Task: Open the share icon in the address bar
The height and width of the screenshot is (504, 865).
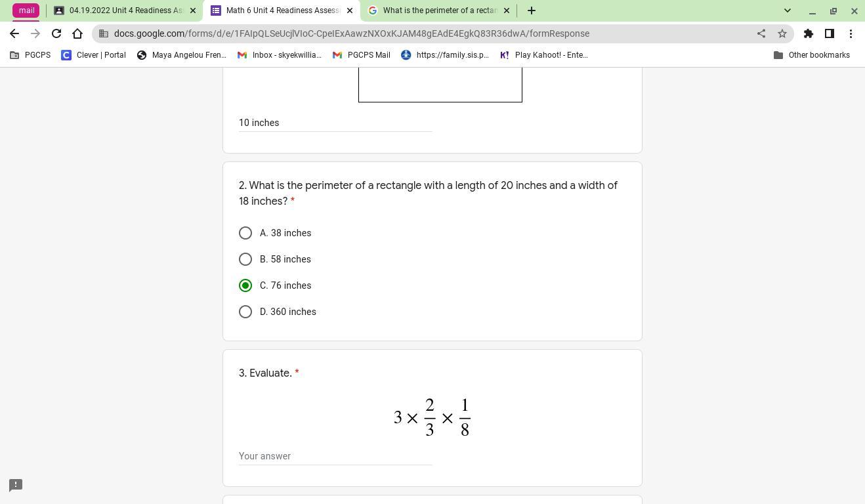Action: coord(761,33)
